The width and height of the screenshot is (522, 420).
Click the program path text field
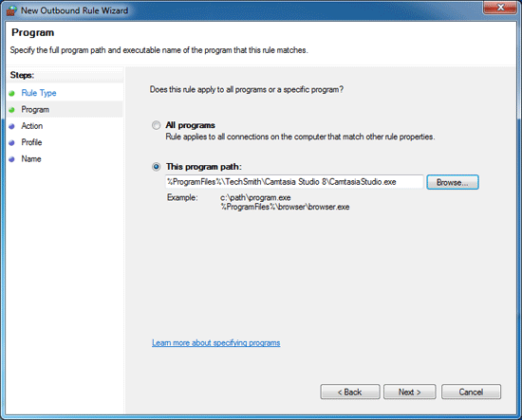pyautogui.click(x=294, y=182)
